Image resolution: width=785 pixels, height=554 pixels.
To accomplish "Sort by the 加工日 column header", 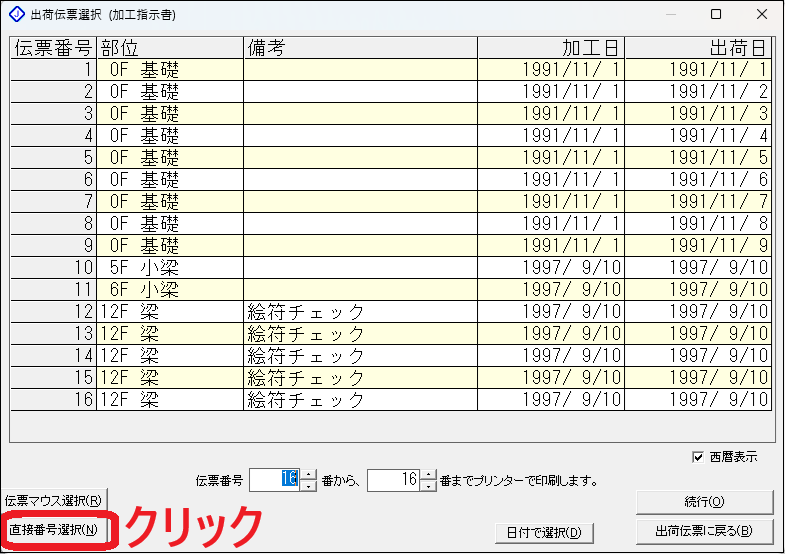I will coord(550,48).
